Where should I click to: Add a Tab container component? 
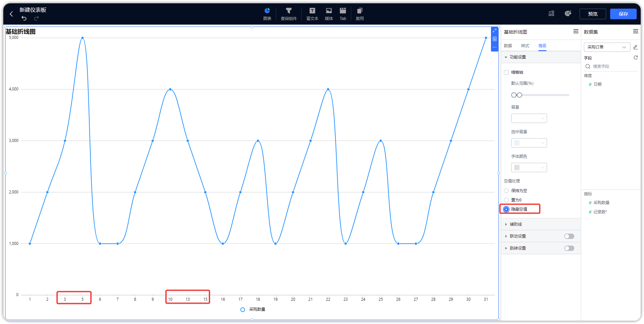tap(343, 14)
